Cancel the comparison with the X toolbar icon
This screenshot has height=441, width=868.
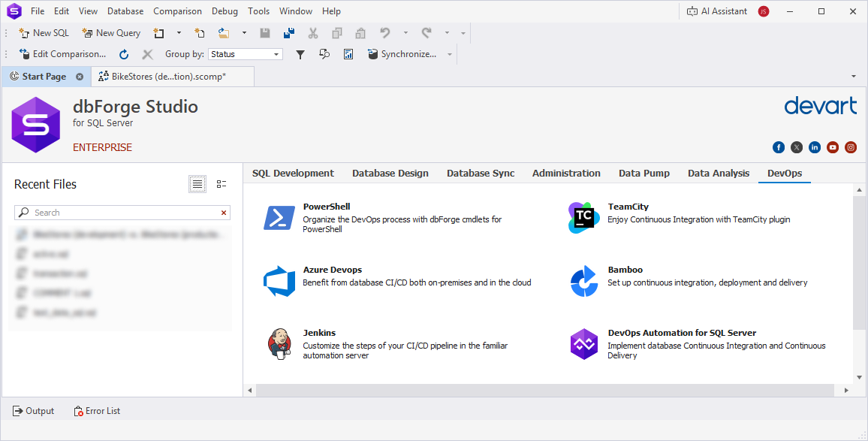click(147, 53)
